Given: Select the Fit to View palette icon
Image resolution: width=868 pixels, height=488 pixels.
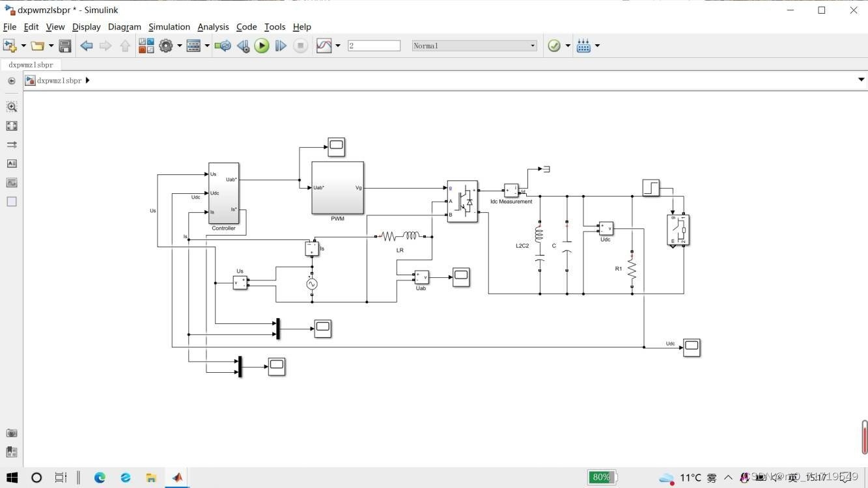Looking at the screenshot, I should click(x=12, y=126).
